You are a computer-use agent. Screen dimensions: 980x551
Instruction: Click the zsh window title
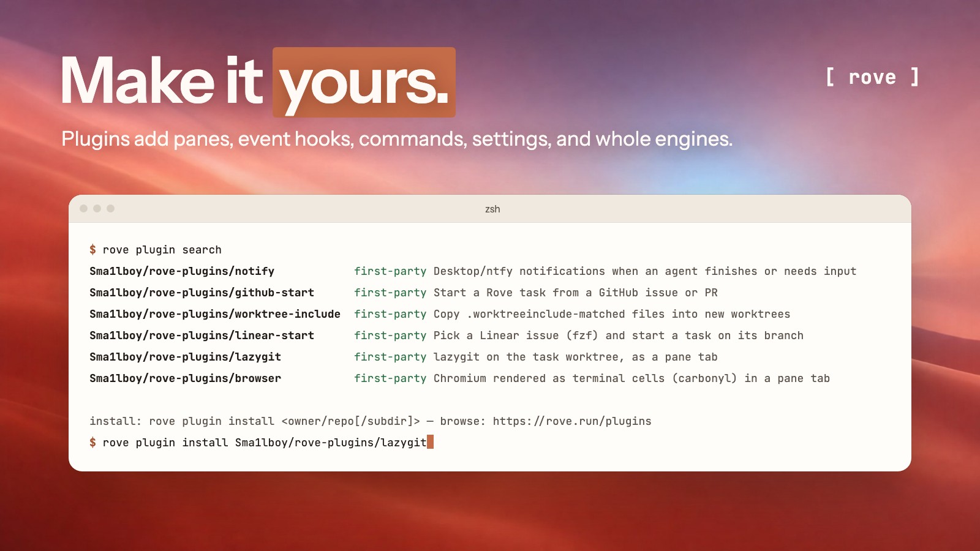click(492, 209)
